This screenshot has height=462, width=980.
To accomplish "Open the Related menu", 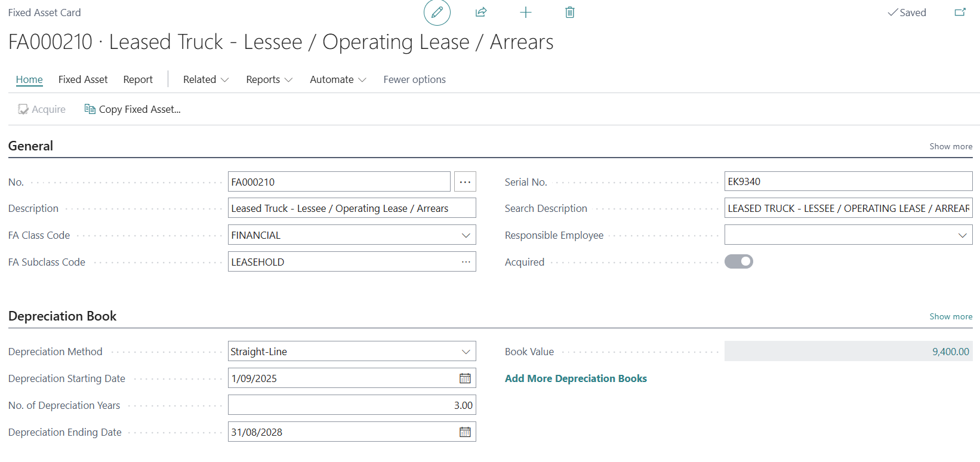I will click(x=205, y=79).
